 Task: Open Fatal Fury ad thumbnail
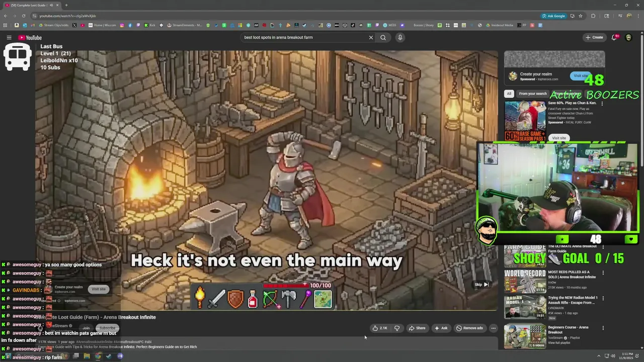pyautogui.click(x=525, y=121)
